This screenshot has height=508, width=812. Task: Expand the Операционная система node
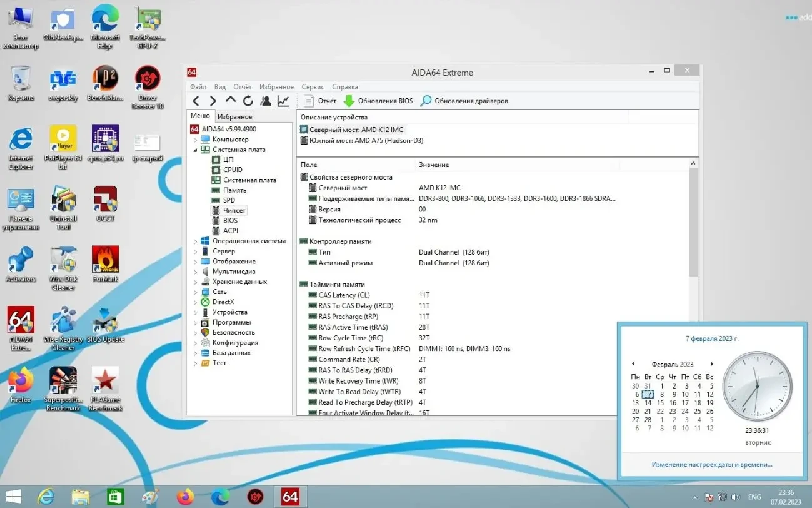point(196,241)
